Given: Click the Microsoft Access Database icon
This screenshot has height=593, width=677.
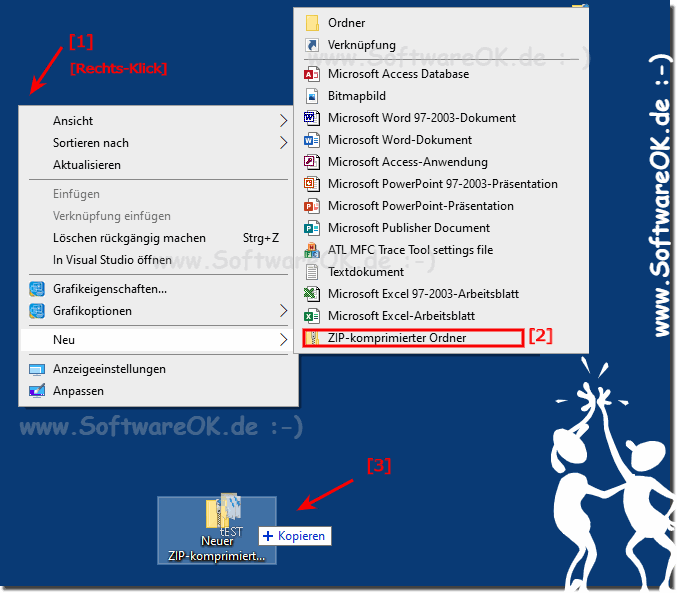Looking at the screenshot, I should tap(312, 74).
